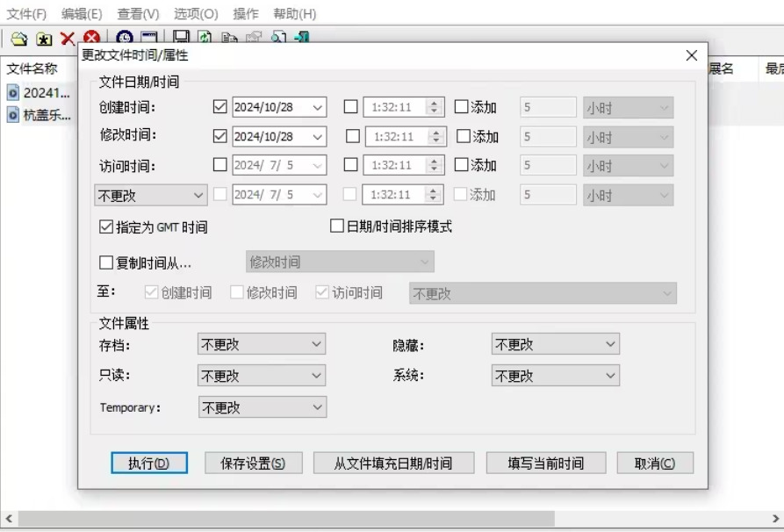Check 添加 on the 修改时间 row
Viewport: 784px width, 532px height.
click(464, 136)
